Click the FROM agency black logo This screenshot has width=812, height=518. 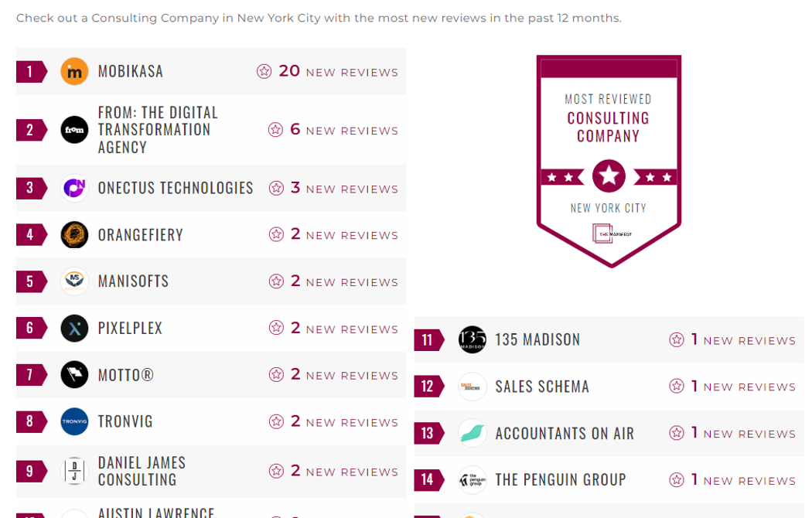(75, 130)
